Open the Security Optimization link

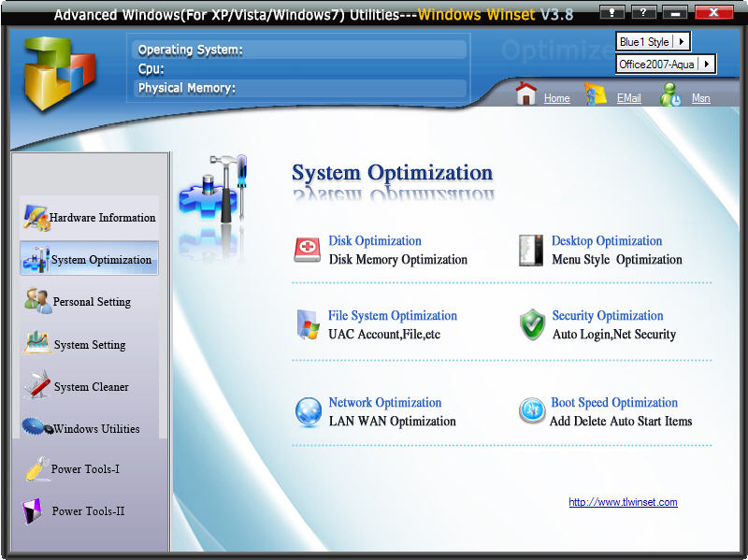(x=608, y=316)
